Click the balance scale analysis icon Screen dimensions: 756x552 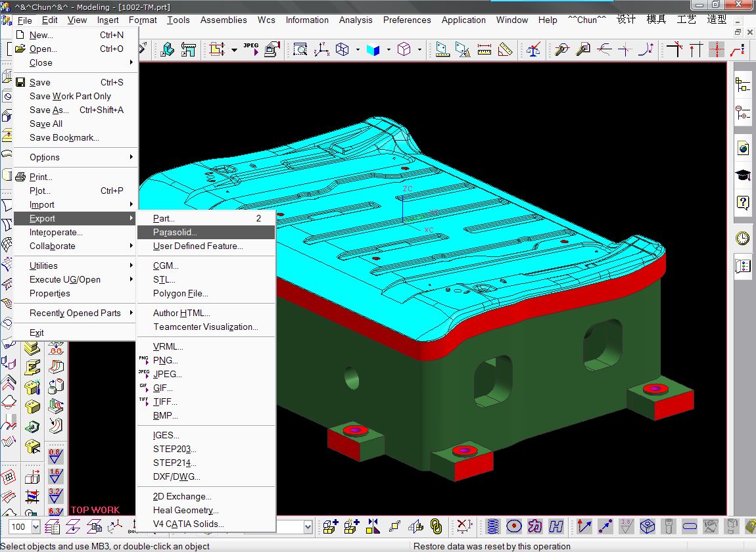(x=533, y=49)
